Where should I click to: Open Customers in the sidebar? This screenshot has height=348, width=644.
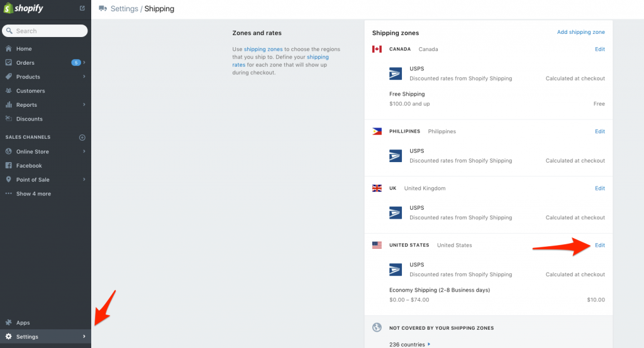[30, 91]
